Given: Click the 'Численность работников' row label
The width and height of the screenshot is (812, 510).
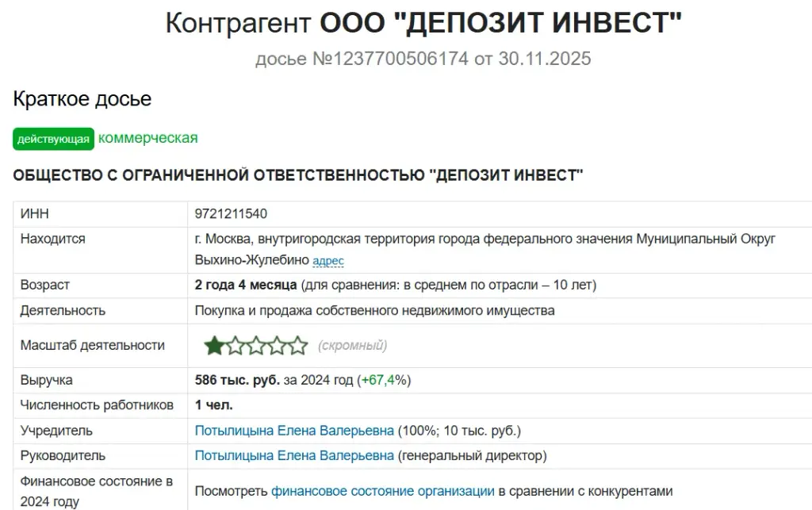Looking at the screenshot, I should [x=97, y=405].
